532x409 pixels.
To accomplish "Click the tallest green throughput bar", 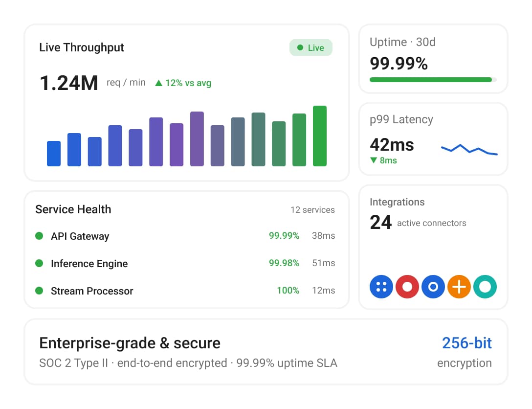I will click(320, 136).
